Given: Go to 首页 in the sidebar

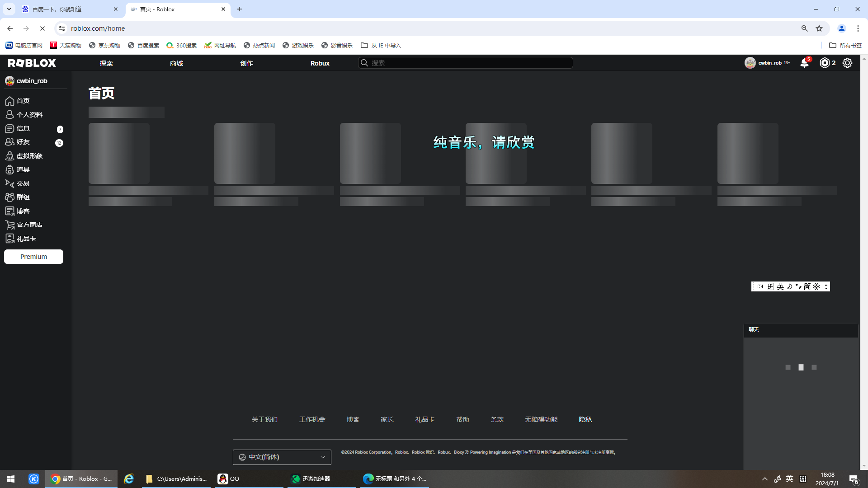Looking at the screenshot, I should tap(17, 101).
